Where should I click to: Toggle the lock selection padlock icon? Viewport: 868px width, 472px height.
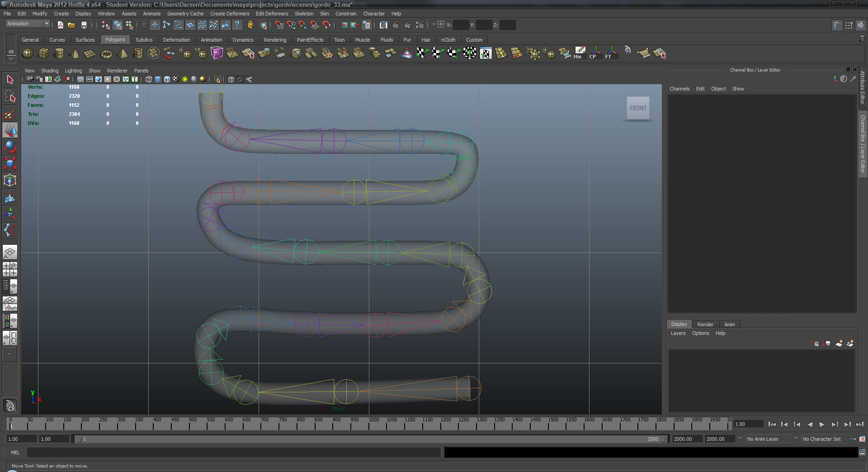[x=250, y=25]
